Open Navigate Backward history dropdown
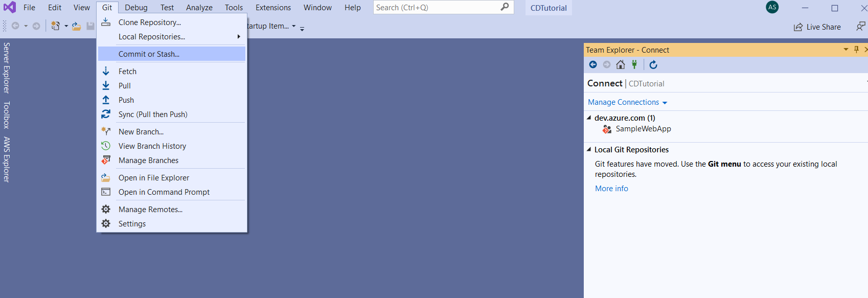 26,26
